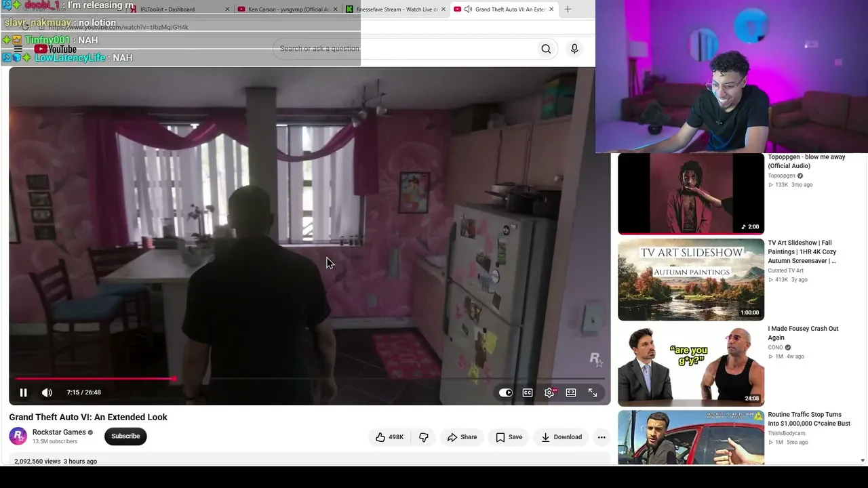This screenshot has width=868, height=488.
Task: Turn on closed captions (CC)
Action: pos(528,392)
